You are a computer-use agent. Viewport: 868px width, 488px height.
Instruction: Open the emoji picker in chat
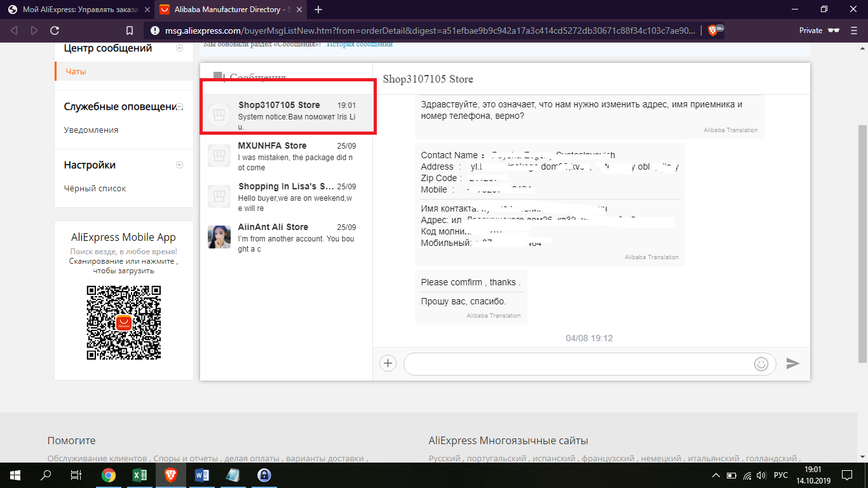(x=761, y=364)
